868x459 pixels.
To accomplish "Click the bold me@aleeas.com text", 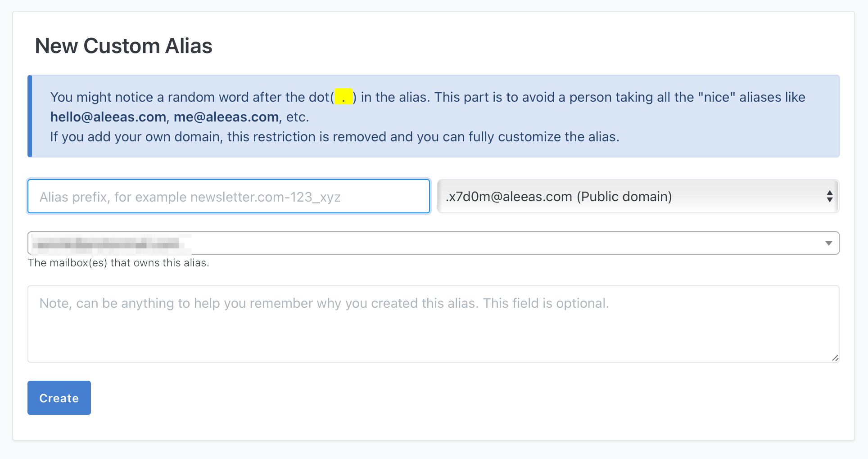I will point(226,117).
